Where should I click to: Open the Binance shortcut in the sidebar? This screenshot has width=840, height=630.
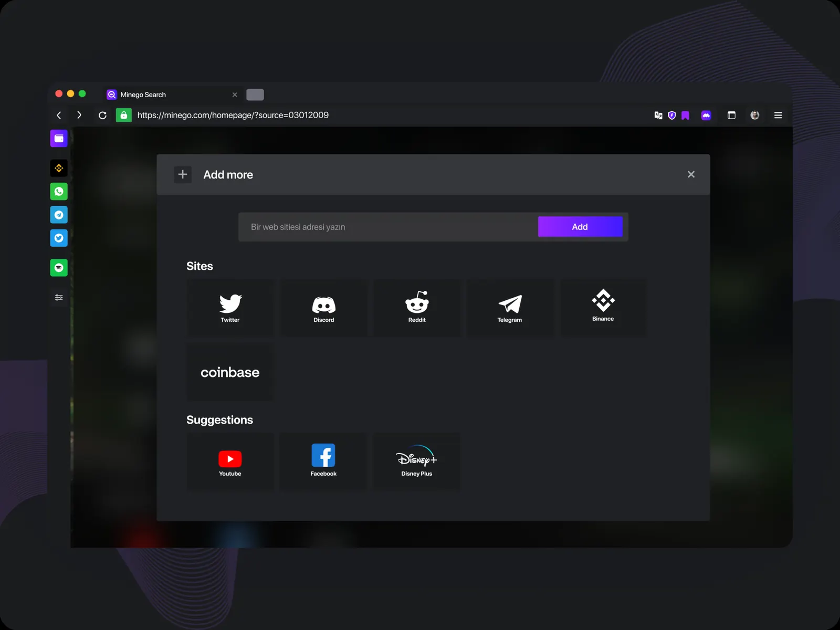(x=59, y=168)
